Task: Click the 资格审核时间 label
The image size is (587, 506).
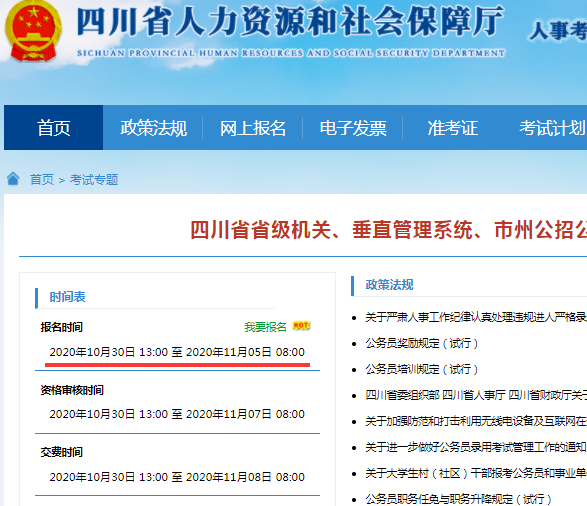Action: (x=72, y=390)
